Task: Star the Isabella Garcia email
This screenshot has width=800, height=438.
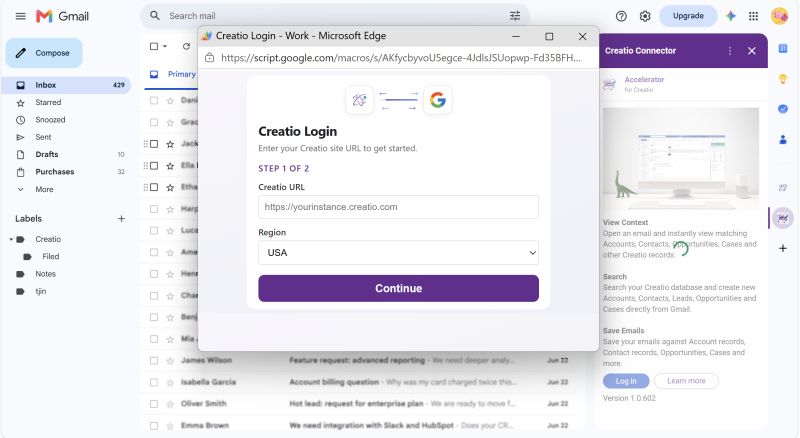Action: (170, 382)
